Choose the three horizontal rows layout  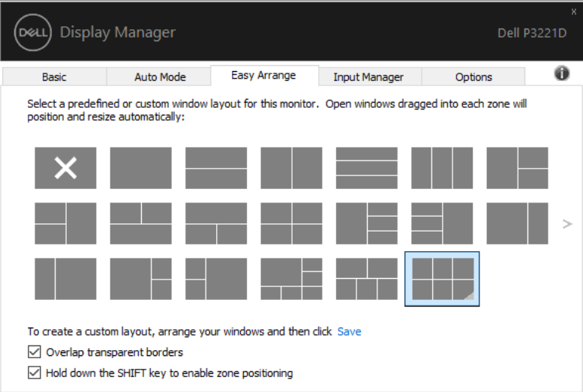coord(367,168)
